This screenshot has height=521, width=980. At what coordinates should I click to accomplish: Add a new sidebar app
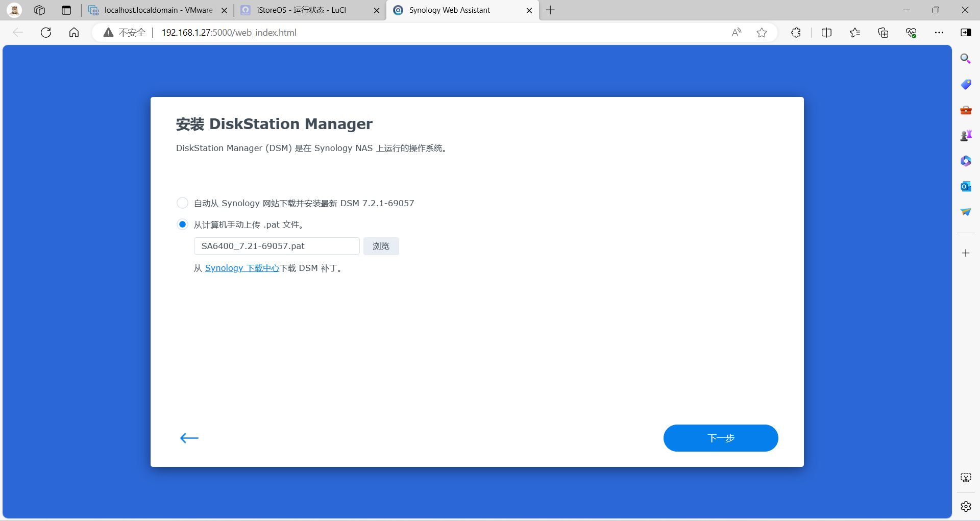pyautogui.click(x=966, y=253)
